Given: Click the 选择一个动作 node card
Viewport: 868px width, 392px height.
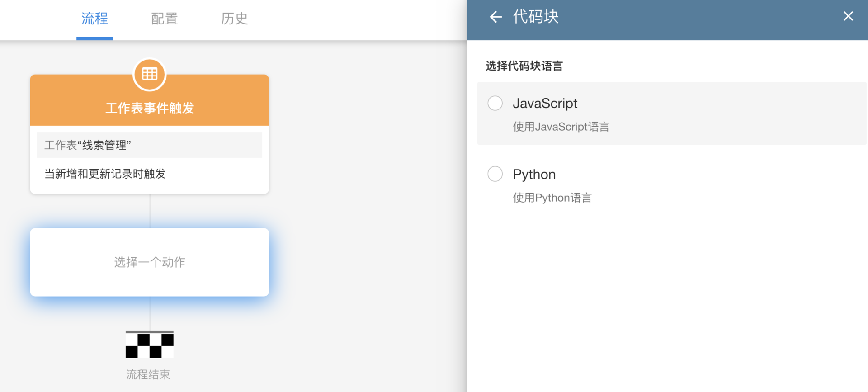Looking at the screenshot, I should pos(150,262).
